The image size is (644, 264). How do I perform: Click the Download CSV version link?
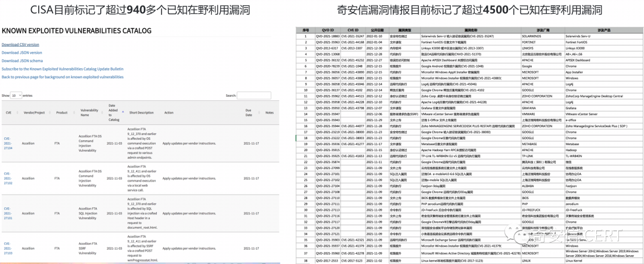[20, 44]
